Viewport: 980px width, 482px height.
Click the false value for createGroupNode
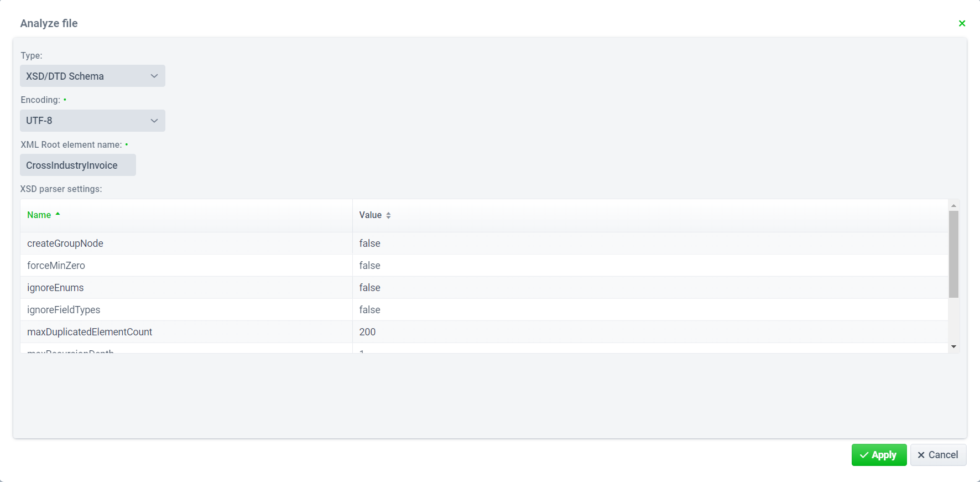[369, 243]
